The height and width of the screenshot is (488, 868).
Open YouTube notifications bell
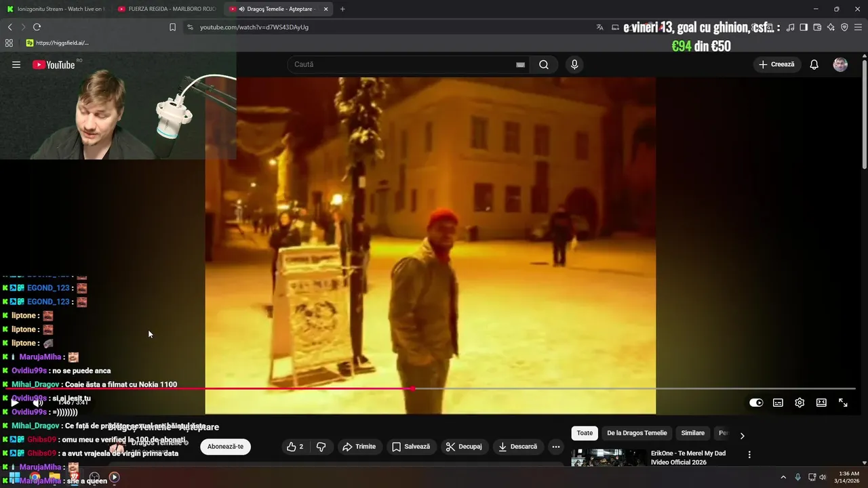pos(814,64)
